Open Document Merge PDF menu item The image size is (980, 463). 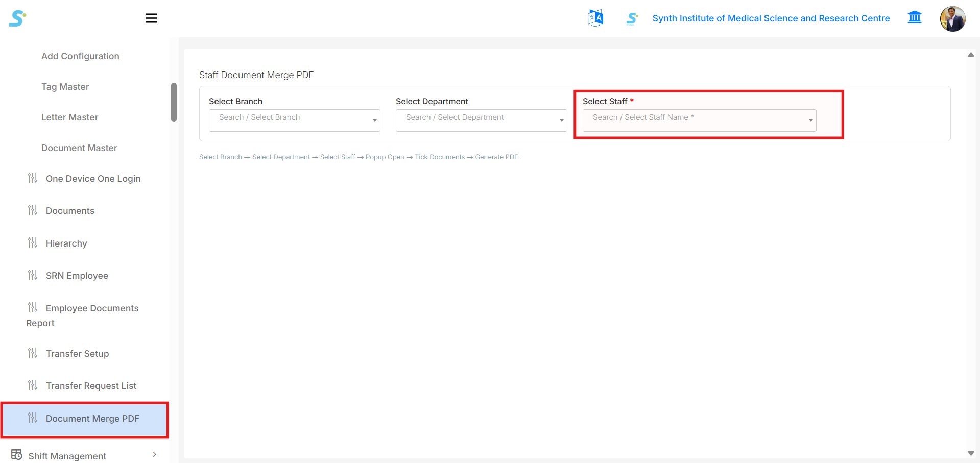point(85,420)
